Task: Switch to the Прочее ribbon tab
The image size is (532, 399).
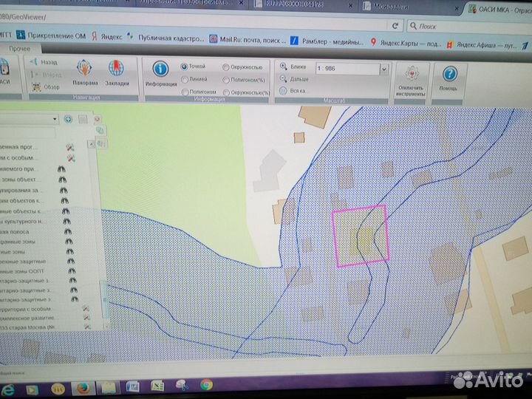Action: coord(20,48)
